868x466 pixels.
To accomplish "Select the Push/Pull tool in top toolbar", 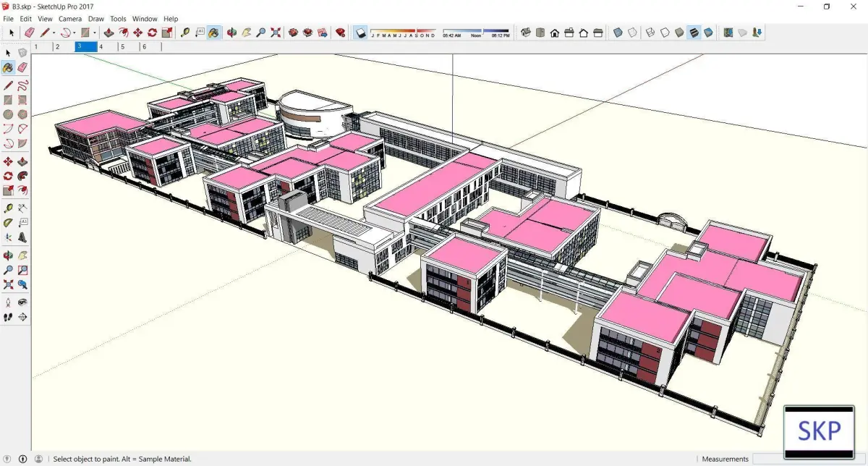I will (109, 33).
